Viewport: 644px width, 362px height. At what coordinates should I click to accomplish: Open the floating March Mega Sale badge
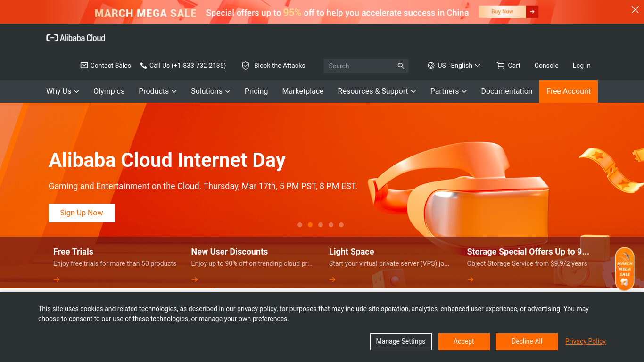click(625, 269)
